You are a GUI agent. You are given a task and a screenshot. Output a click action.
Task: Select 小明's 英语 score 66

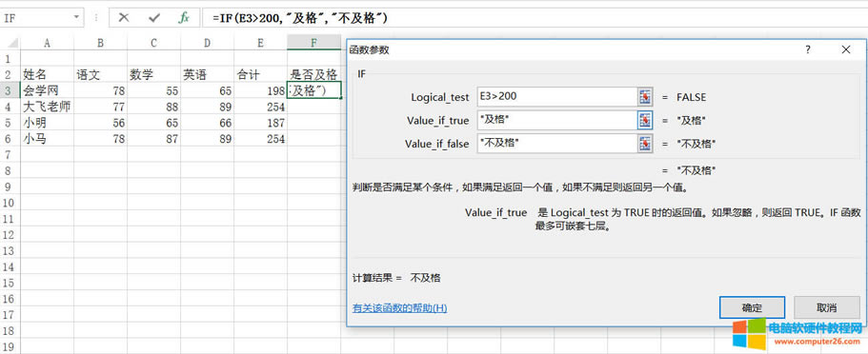207,123
